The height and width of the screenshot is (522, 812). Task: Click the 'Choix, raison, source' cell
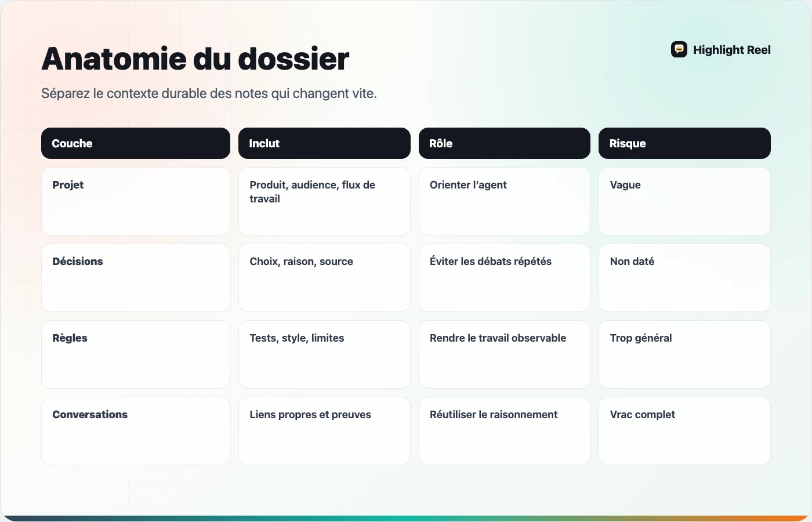(x=324, y=278)
